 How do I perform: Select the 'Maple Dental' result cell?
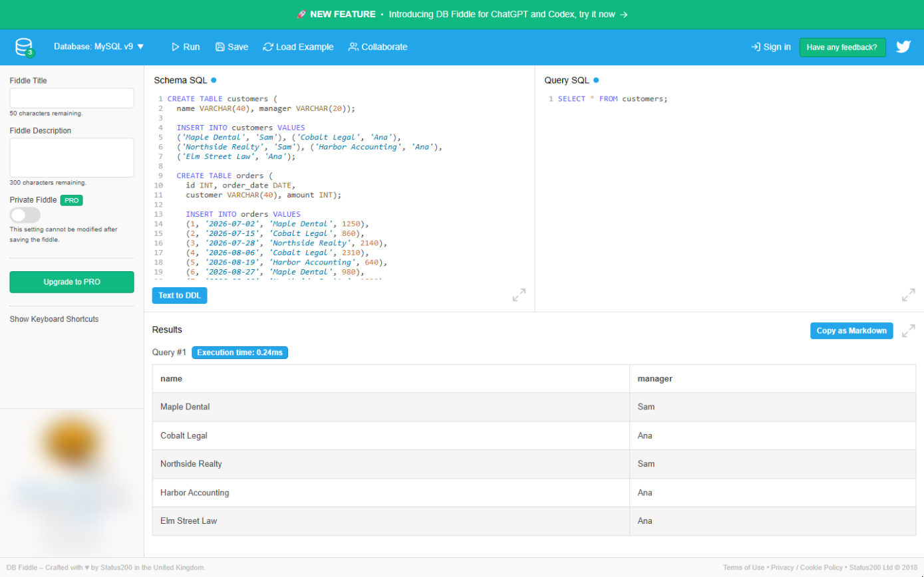(x=391, y=407)
